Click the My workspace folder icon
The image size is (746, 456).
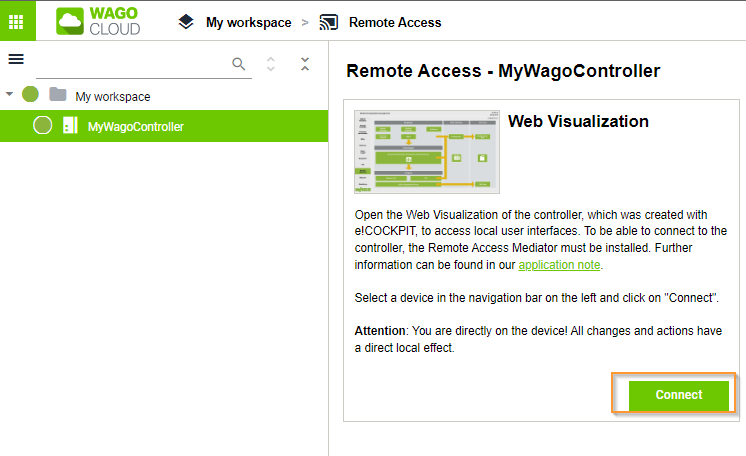(x=58, y=94)
